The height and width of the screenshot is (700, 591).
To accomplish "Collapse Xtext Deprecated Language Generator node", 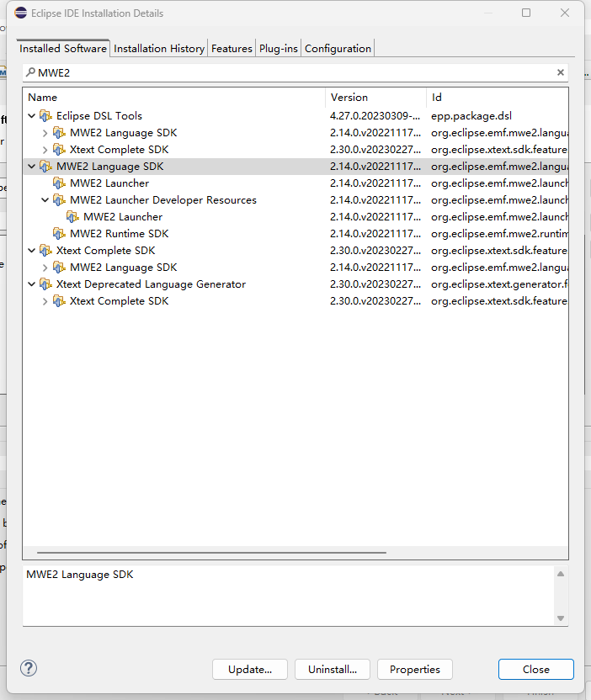I will pos(32,284).
